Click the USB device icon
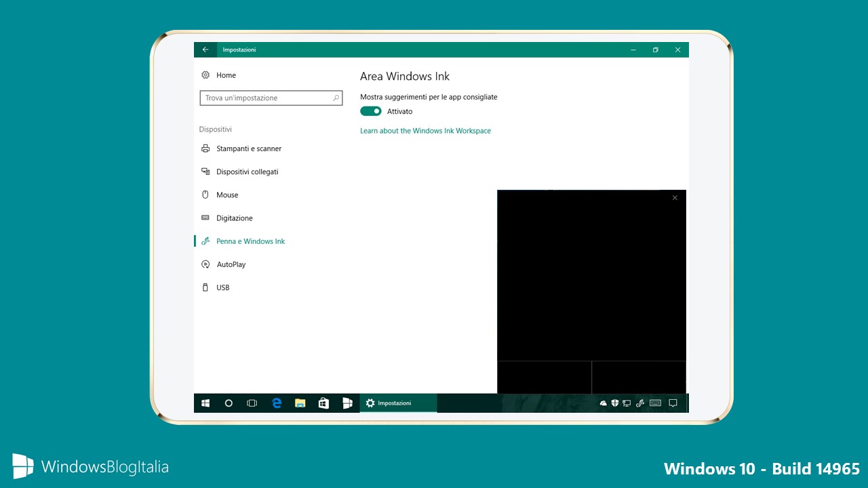 (205, 287)
